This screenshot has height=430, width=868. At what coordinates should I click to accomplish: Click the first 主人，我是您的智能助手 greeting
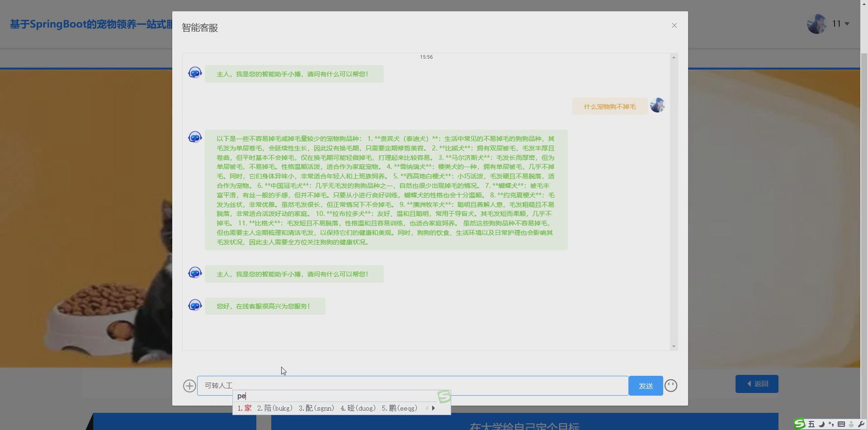[294, 74]
